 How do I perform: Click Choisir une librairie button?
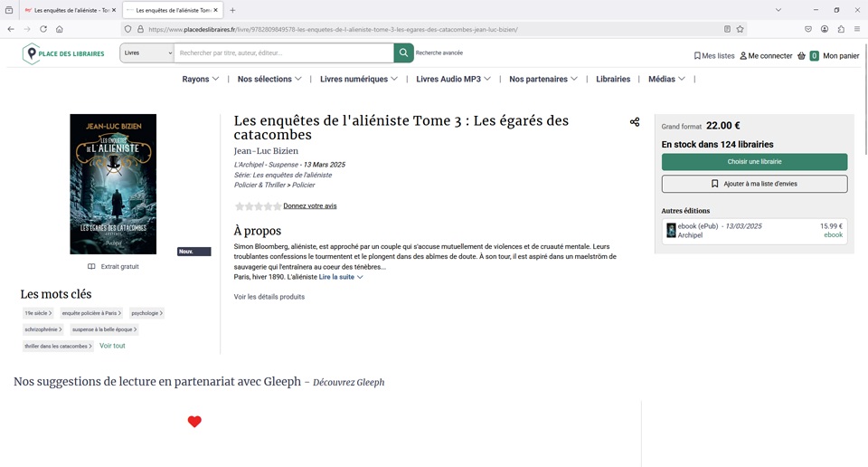coord(754,162)
